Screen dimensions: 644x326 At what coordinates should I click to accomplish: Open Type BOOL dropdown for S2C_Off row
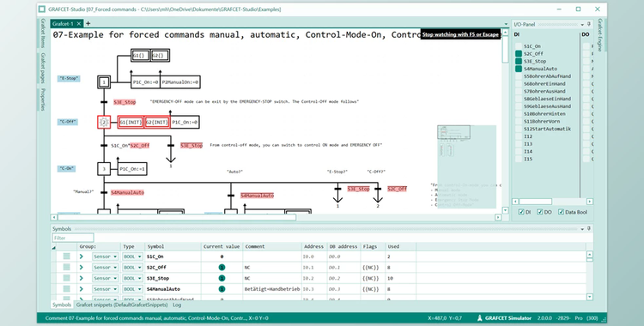(132, 268)
